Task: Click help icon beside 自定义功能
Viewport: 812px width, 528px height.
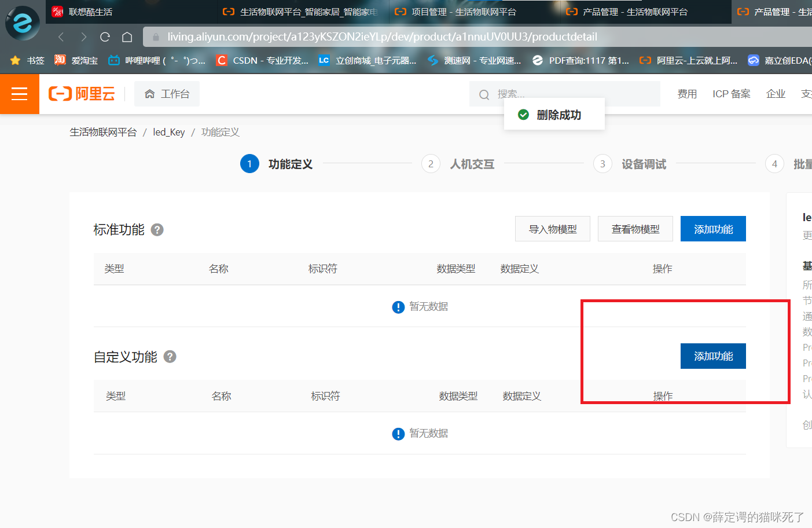Action: (170, 357)
